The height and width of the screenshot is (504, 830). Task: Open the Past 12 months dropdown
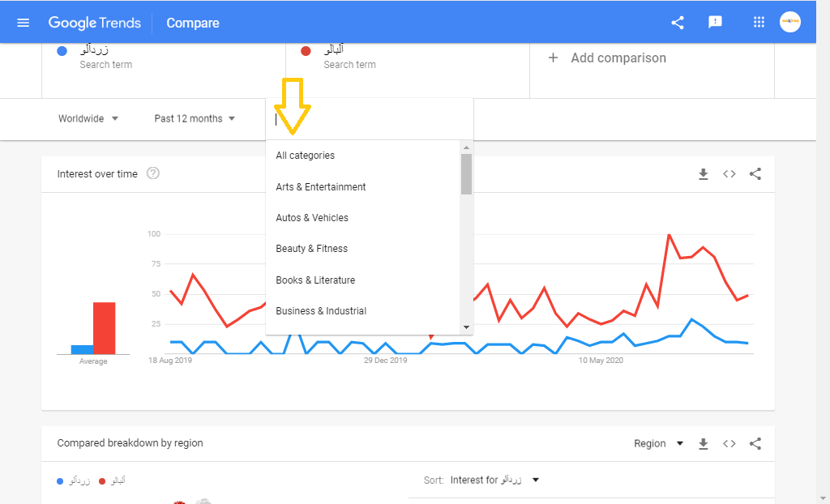click(195, 118)
